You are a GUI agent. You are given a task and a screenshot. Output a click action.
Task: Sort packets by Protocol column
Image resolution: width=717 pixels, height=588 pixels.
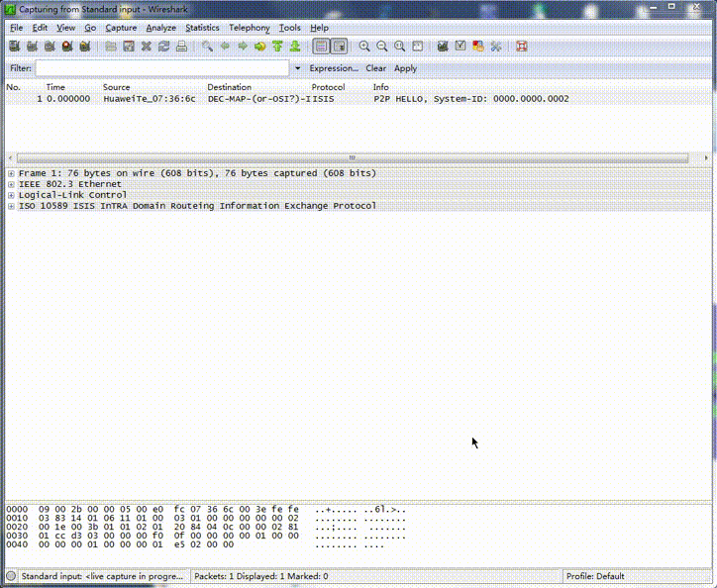click(x=328, y=87)
